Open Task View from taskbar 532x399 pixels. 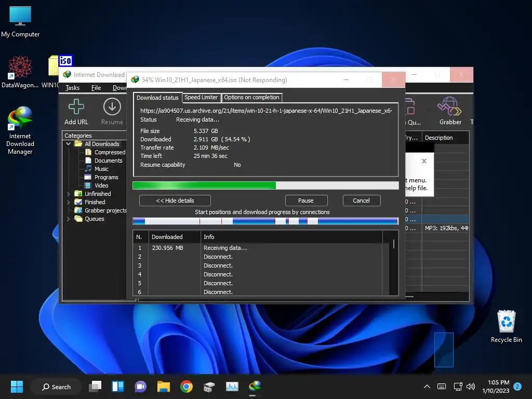[x=95, y=387]
